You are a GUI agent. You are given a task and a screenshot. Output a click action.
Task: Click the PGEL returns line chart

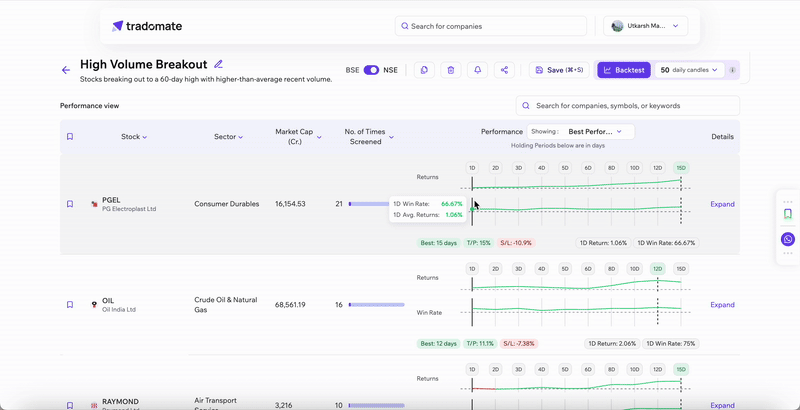[x=576, y=184]
